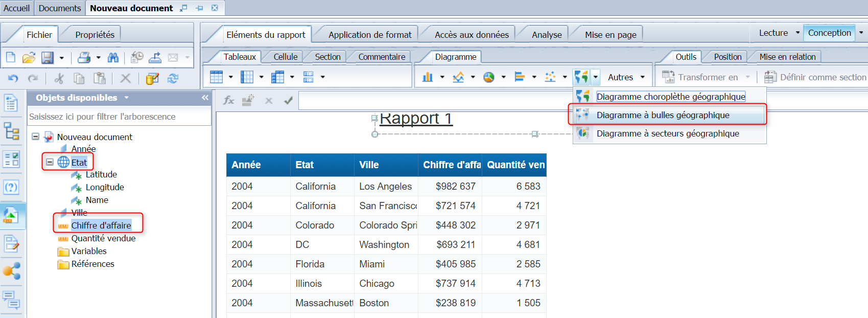Click the formula editor fx icon
Screen dimensions: 868x318
pyautogui.click(x=228, y=101)
